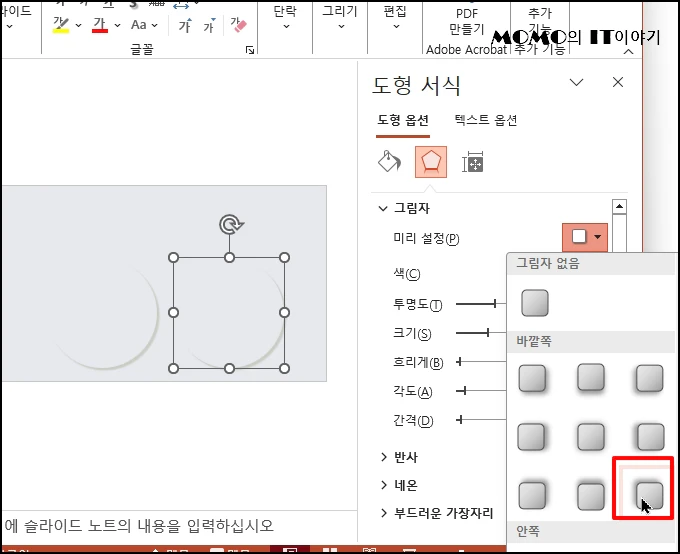The width and height of the screenshot is (680, 554).
Task: Open font color dropdown arrow
Action: pyautogui.click(x=118, y=25)
